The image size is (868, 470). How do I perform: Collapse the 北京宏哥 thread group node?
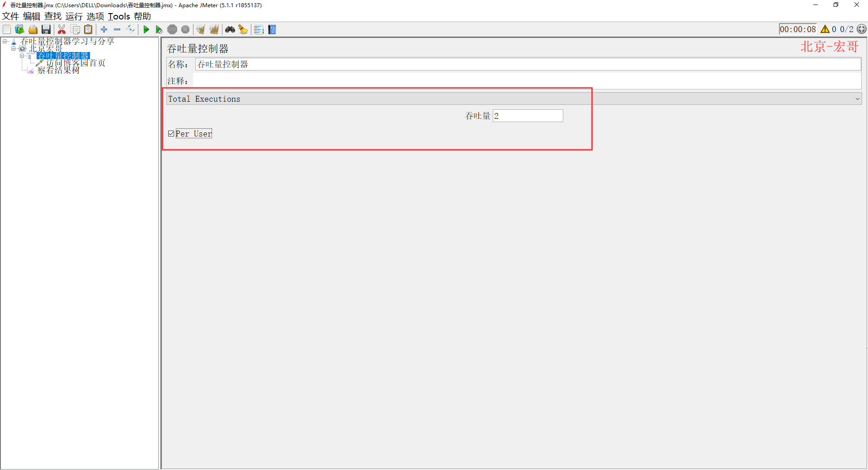14,48
